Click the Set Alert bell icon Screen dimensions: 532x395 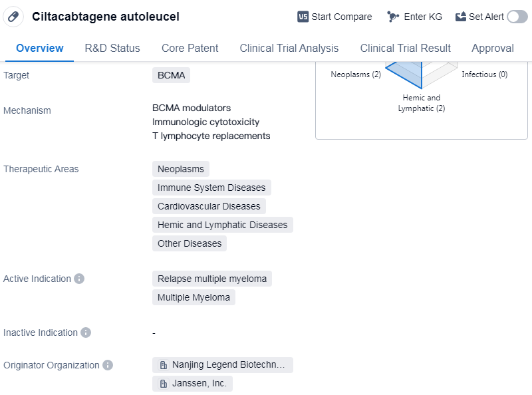click(461, 17)
